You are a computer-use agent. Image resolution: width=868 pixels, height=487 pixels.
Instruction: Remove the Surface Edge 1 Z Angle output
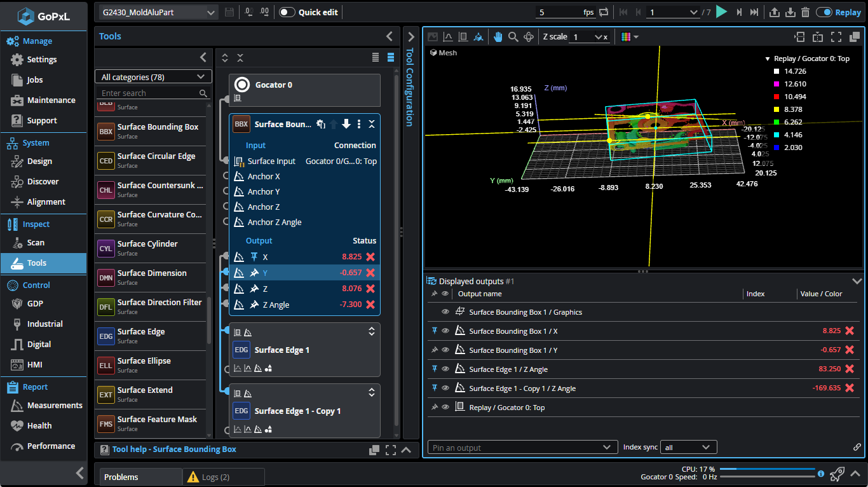pyautogui.click(x=849, y=369)
